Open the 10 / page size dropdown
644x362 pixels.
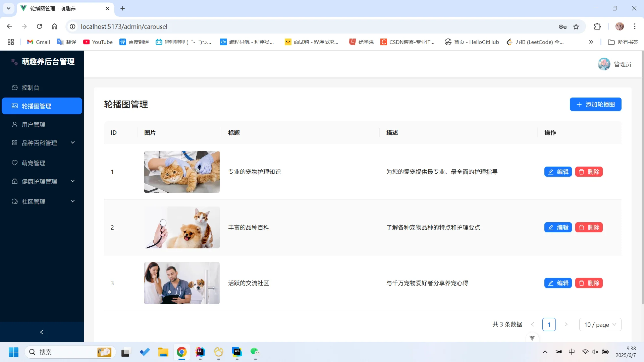point(600,324)
